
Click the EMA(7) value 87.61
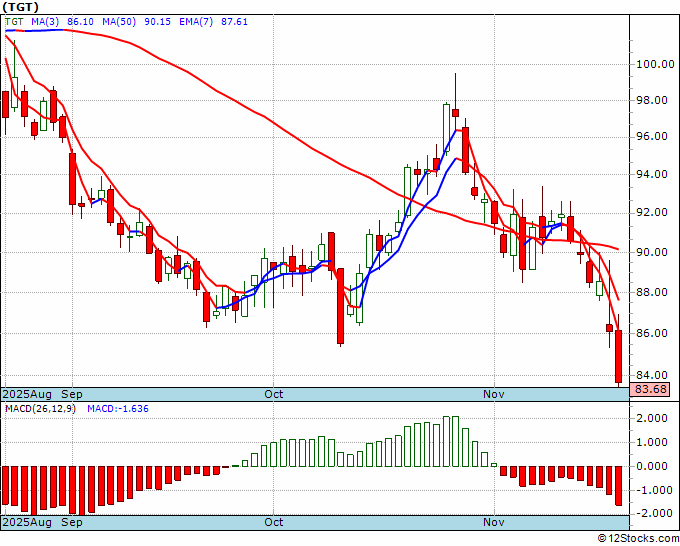[234, 22]
